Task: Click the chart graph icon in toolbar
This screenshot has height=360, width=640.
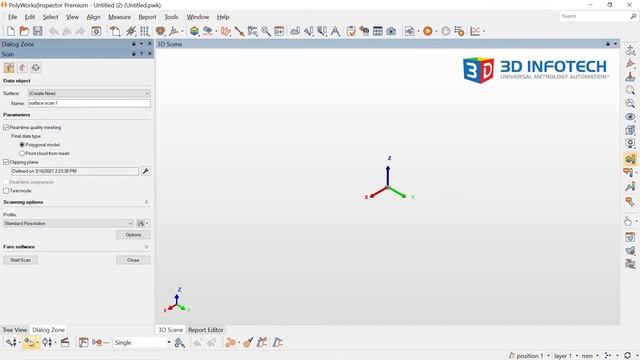Action: click(x=475, y=31)
